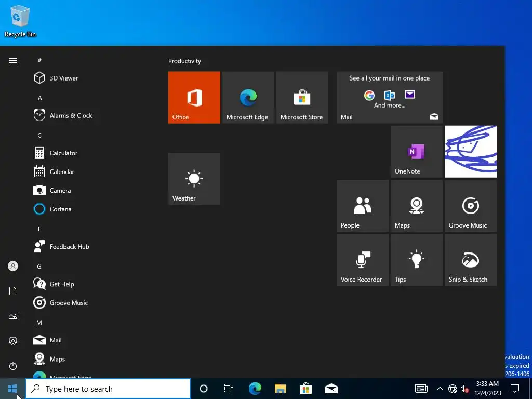Open the Power options button
Image resolution: width=532 pixels, height=399 pixels.
[x=13, y=366]
